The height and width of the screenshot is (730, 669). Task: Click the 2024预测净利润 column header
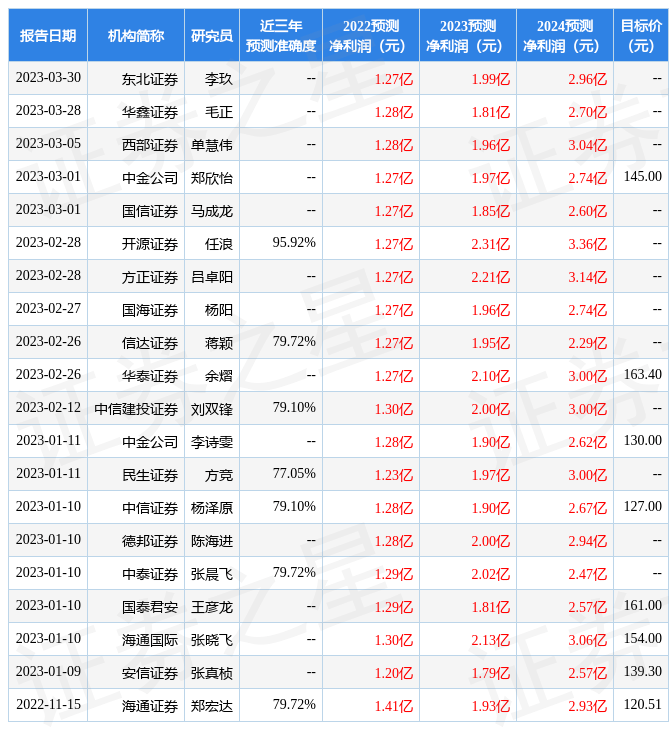(x=565, y=35)
